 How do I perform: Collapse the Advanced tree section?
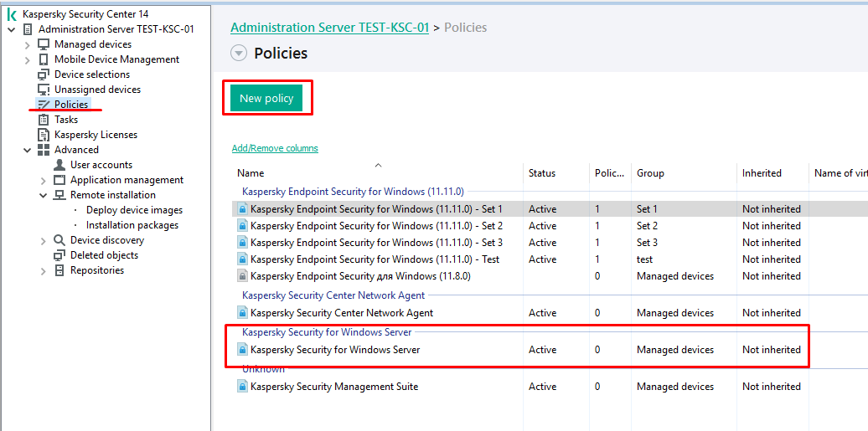tap(28, 150)
